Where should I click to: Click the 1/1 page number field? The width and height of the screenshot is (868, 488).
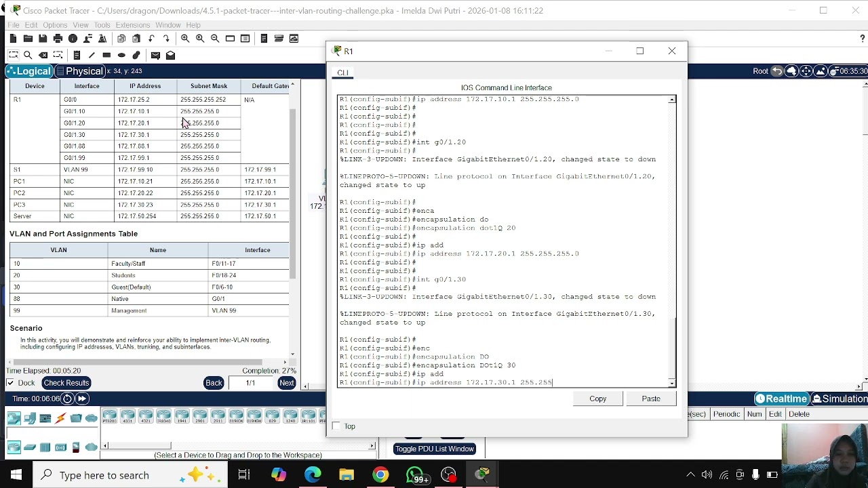pyautogui.click(x=250, y=383)
